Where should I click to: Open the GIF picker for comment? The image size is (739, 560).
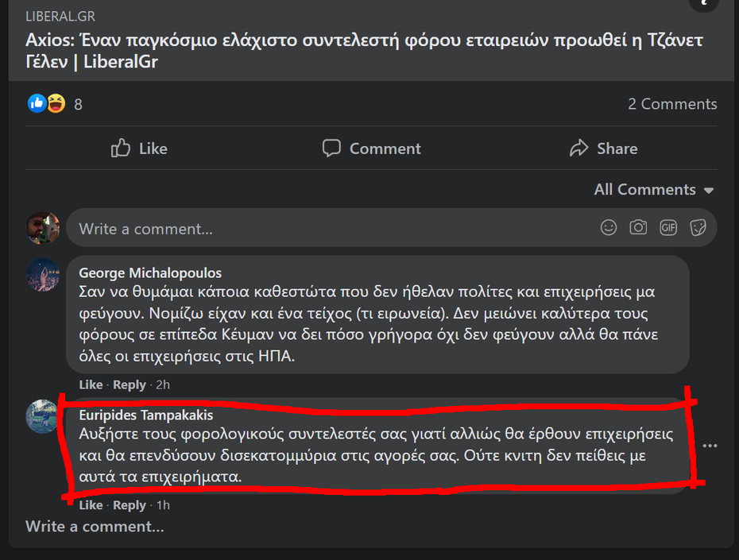tap(668, 228)
